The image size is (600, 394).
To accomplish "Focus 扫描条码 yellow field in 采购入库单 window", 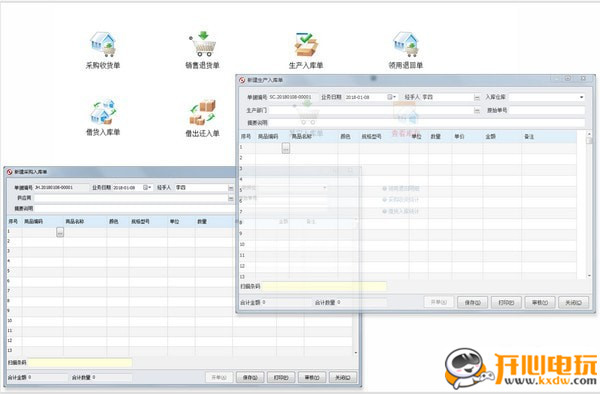I will 80,362.
